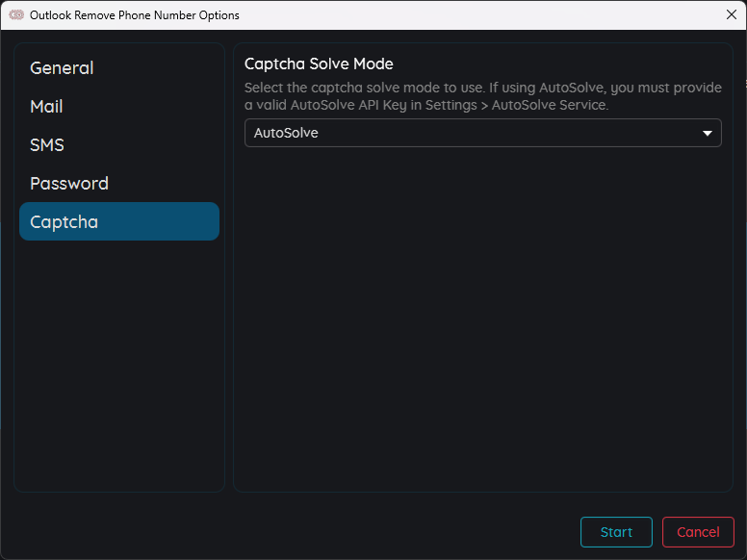Screen dimensions: 747x560
Task: Click the Start button
Action: [616, 532]
